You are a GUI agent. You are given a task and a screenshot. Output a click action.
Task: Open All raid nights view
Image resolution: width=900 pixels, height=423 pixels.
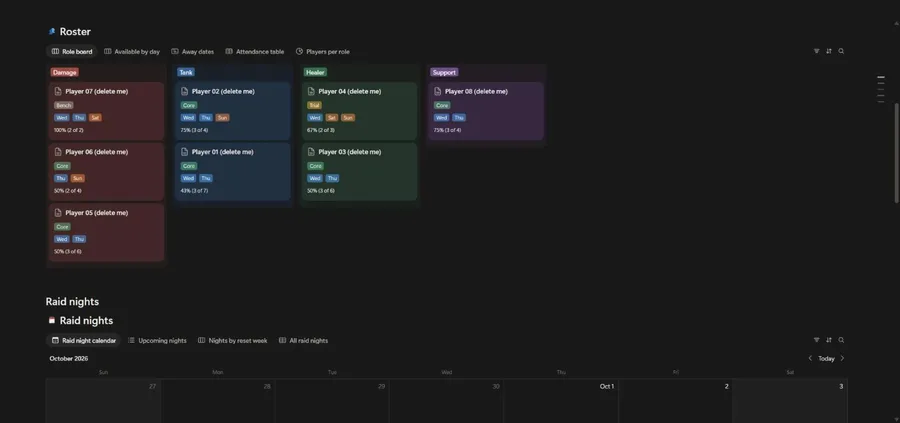[x=303, y=340]
